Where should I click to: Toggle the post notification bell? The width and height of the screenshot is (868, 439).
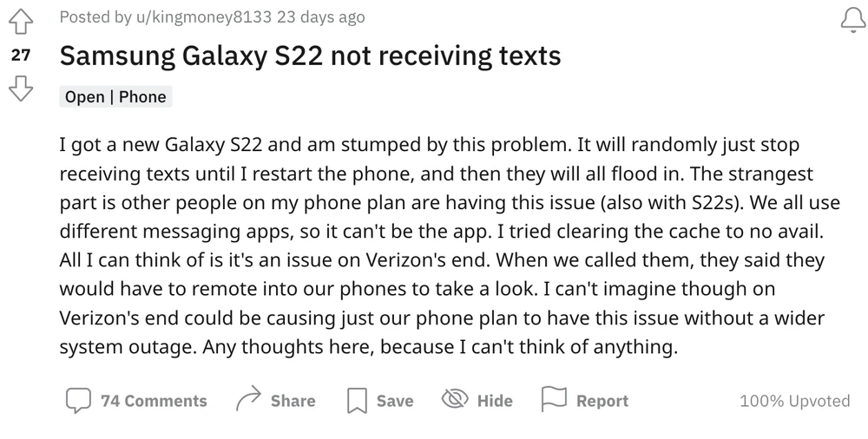853,22
